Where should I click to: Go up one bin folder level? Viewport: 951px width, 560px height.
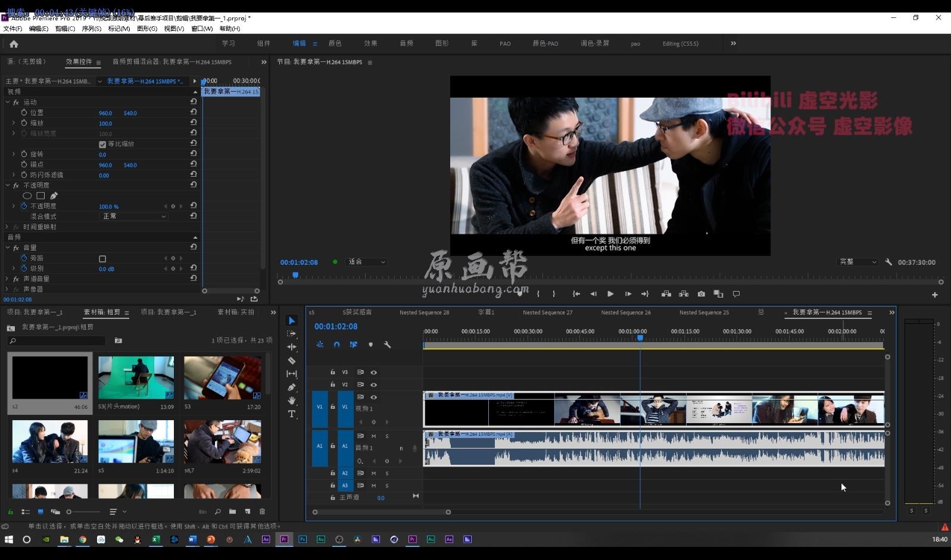tap(11, 328)
